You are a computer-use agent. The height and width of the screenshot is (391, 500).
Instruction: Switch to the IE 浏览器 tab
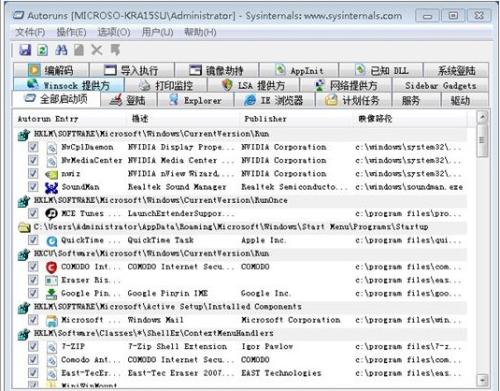pyautogui.click(x=274, y=100)
